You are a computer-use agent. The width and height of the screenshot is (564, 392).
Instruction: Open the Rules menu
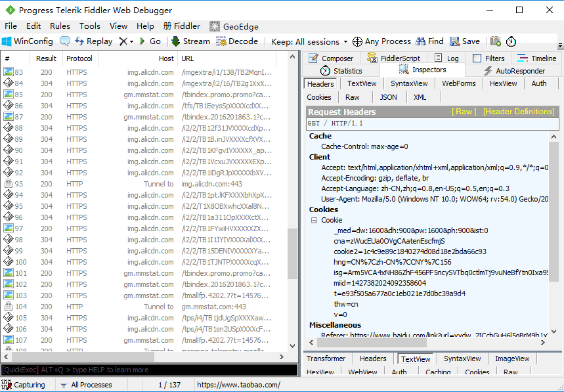pos(60,26)
